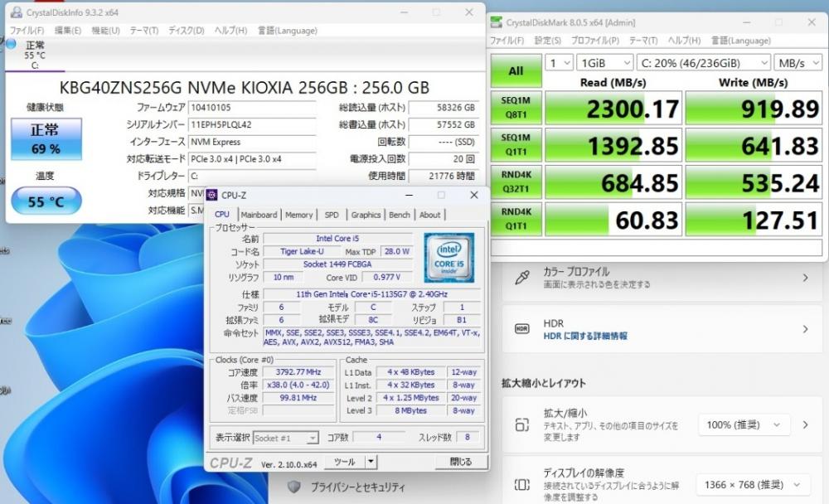Click the CrystalDiskMark title bar app icon
The width and height of the screenshot is (829, 504).
[496, 22]
